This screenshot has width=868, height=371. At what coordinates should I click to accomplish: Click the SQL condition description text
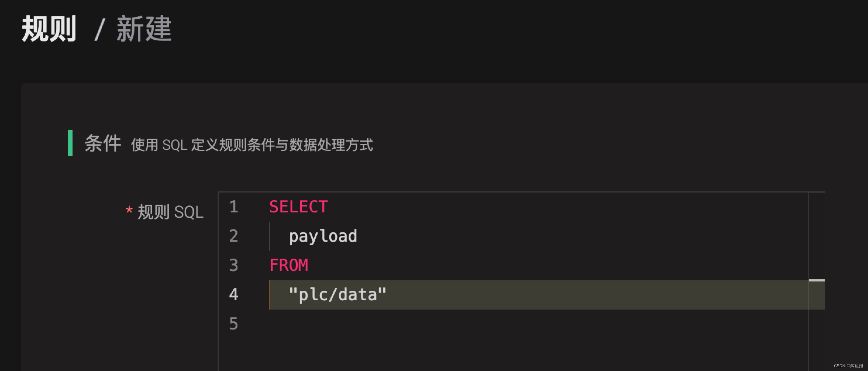click(252, 145)
